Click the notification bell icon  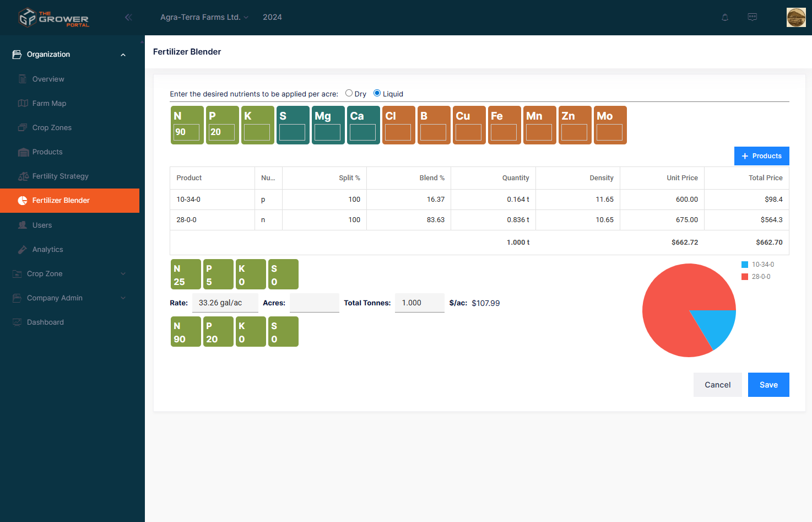click(x=725, y=18)
